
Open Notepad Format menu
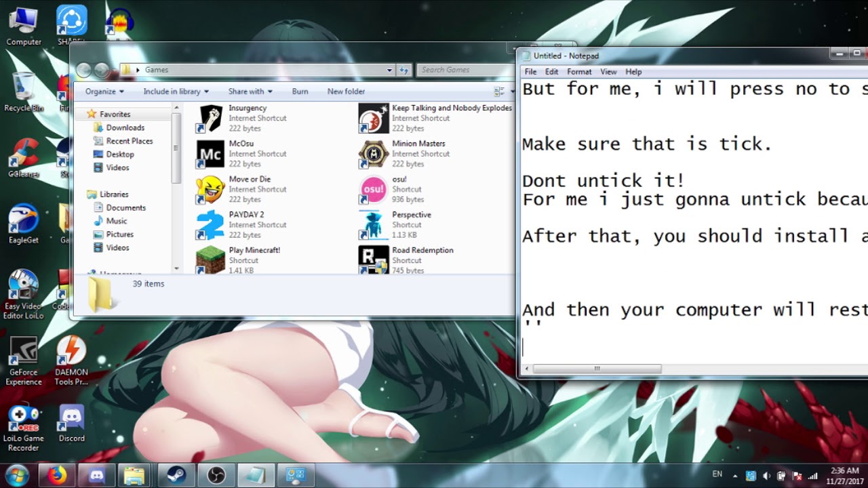coord(579,72)
